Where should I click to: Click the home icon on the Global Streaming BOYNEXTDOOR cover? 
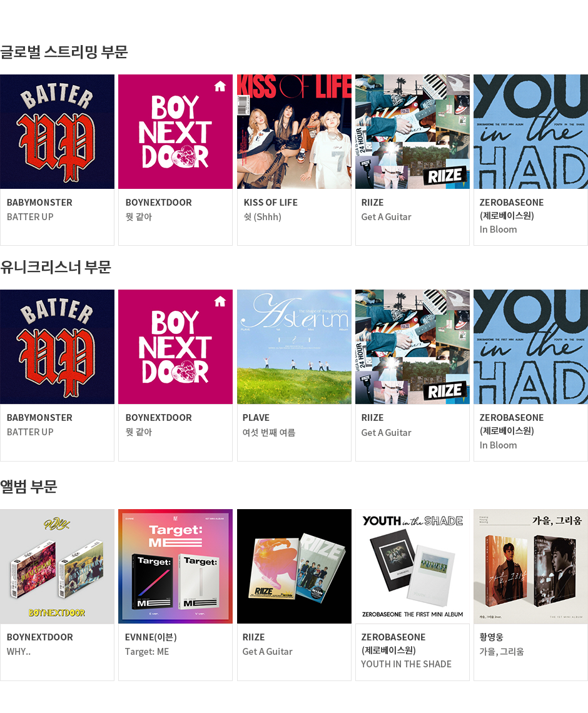(220, 86)
